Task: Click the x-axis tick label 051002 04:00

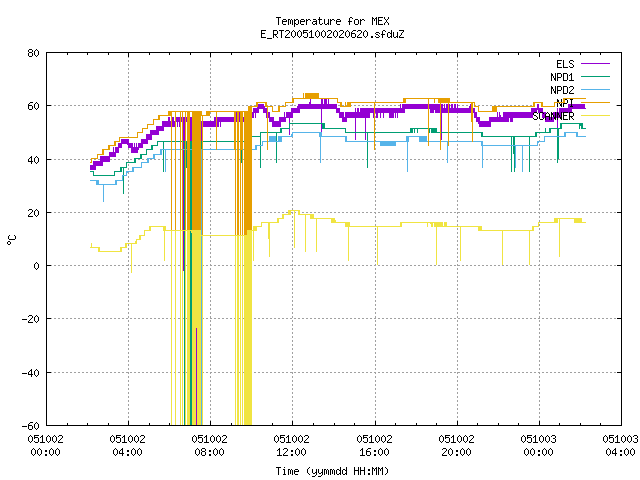Action: (x=127, y=445)
